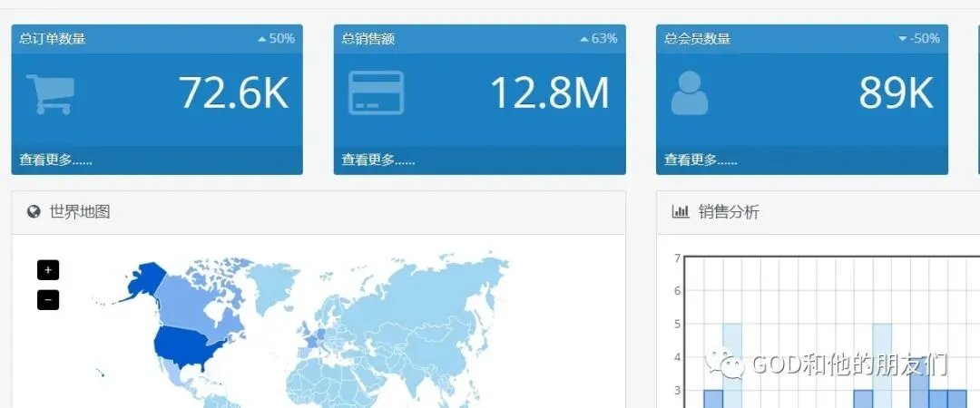
Task: Click the up arrow next to 63%
Action: 584,39
